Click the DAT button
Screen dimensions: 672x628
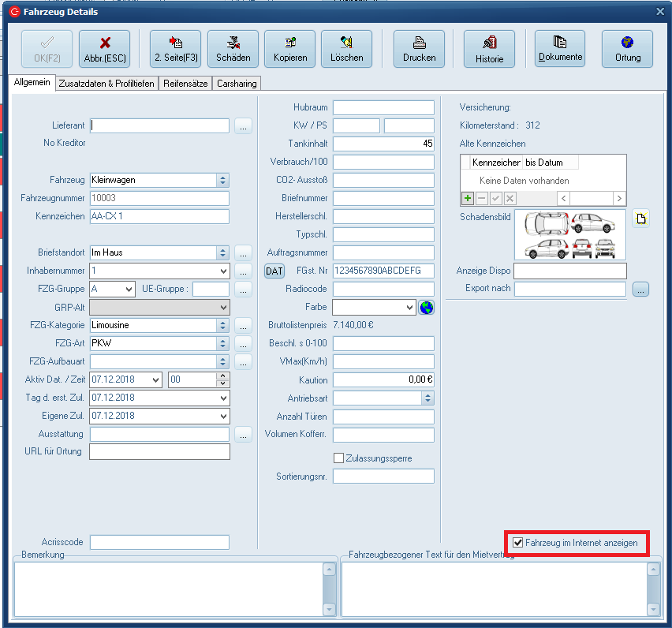[274, 271]
